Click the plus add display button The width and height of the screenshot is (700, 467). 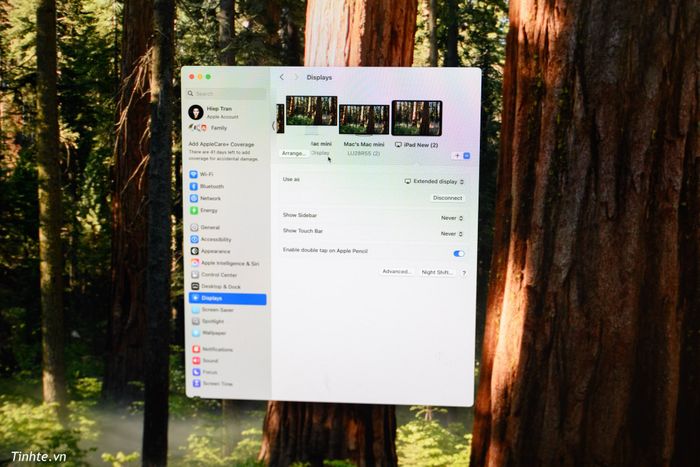coord(457,156)
